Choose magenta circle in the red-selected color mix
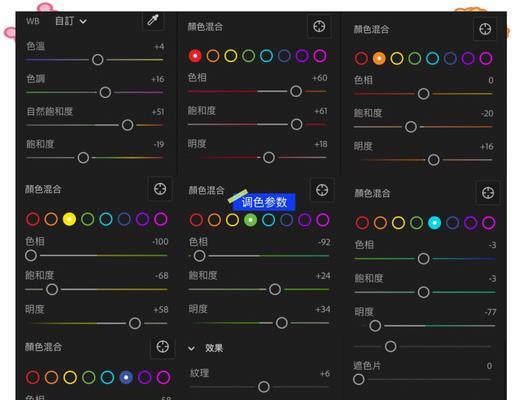Viewport: 520px width, 400px height. pyautogui.click(x=320, y=56)
